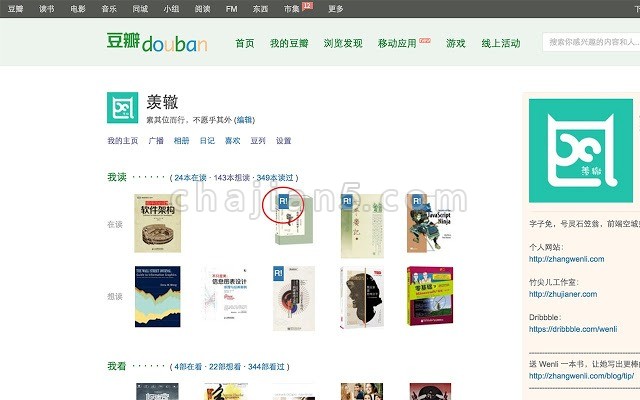Click the red notification badge beside 市集
This screenshot has height=400, width=640.
(307, 6)
